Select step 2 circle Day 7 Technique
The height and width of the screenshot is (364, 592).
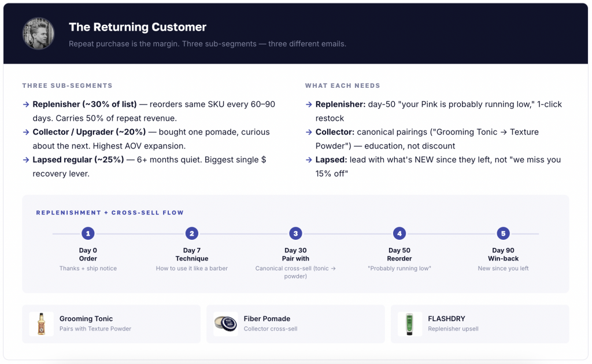[x=192, y=233]
